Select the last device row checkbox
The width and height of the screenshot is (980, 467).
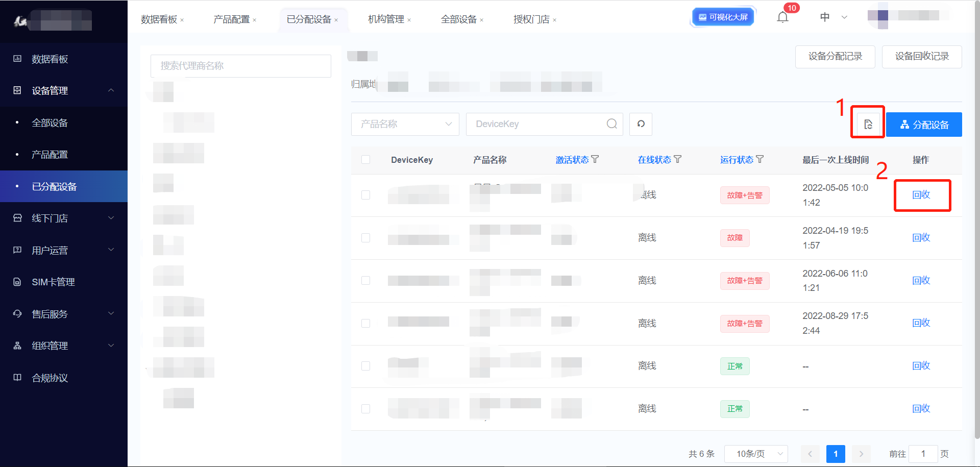pos(365,409)
